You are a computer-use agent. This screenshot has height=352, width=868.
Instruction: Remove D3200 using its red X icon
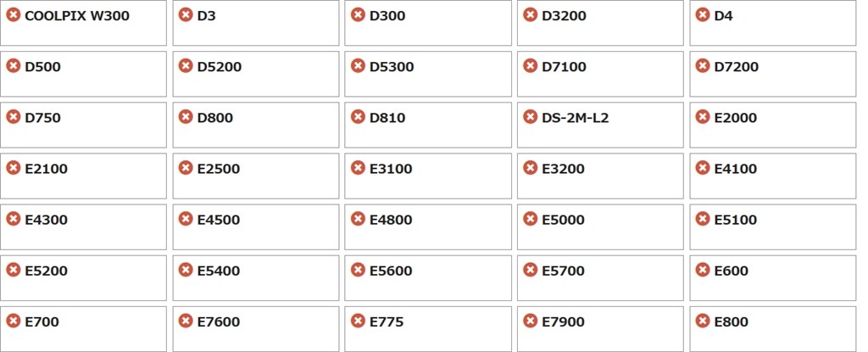530,15
